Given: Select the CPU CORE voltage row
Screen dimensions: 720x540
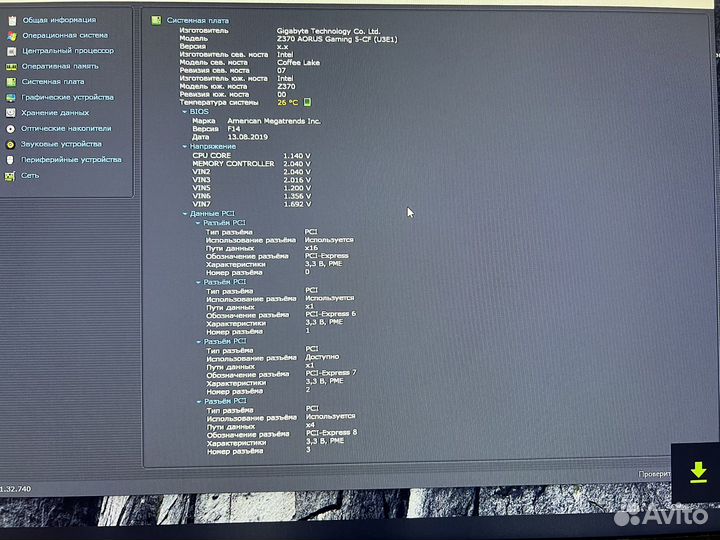Looking at the screenshot, I should (251, 156).
